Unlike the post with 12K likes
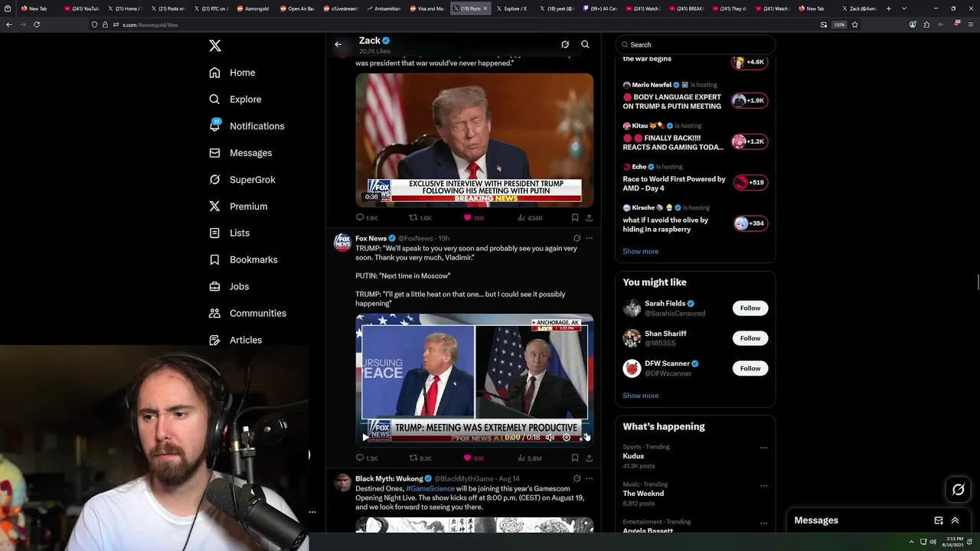This screenshot has width=980, height=551. (473, 218)
